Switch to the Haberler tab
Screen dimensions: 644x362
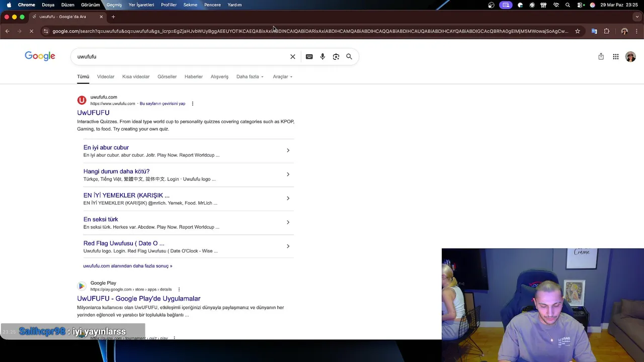194,77
